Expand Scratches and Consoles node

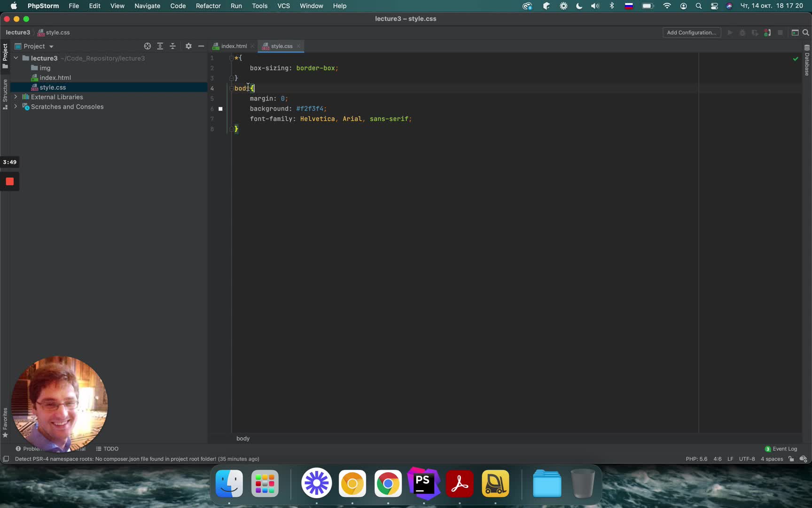point(16,106)
